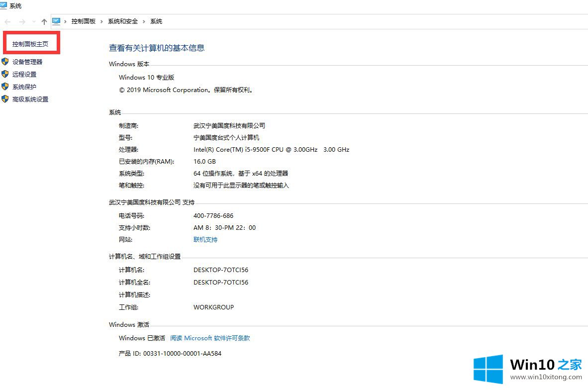Click product ID 00331-10000-00001-AA584
Viewport: 588px width, 390px height.
coord(170,353)
